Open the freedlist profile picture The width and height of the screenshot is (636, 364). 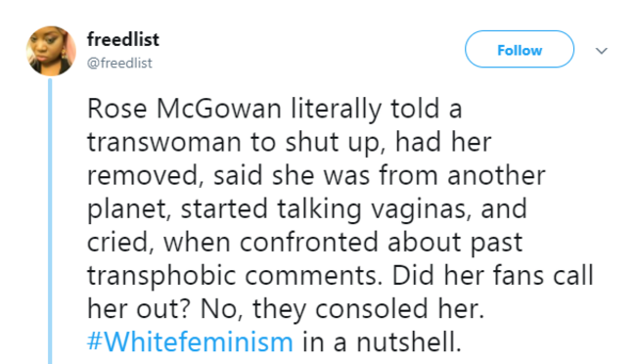[51, 51]
